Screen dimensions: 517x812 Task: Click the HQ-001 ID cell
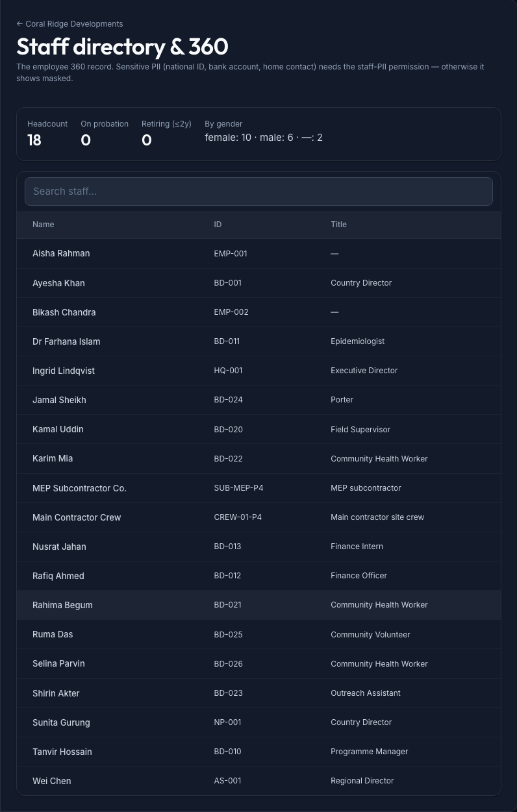228,371
